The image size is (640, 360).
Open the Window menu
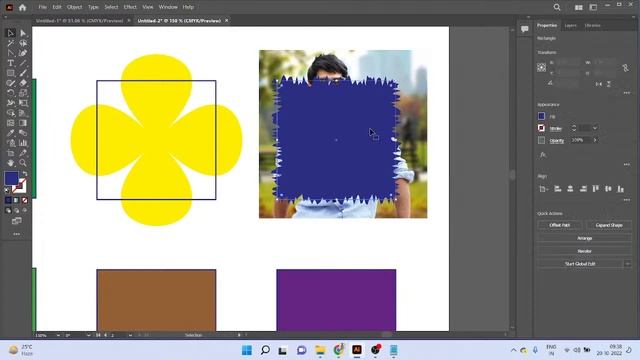point(168,7)
